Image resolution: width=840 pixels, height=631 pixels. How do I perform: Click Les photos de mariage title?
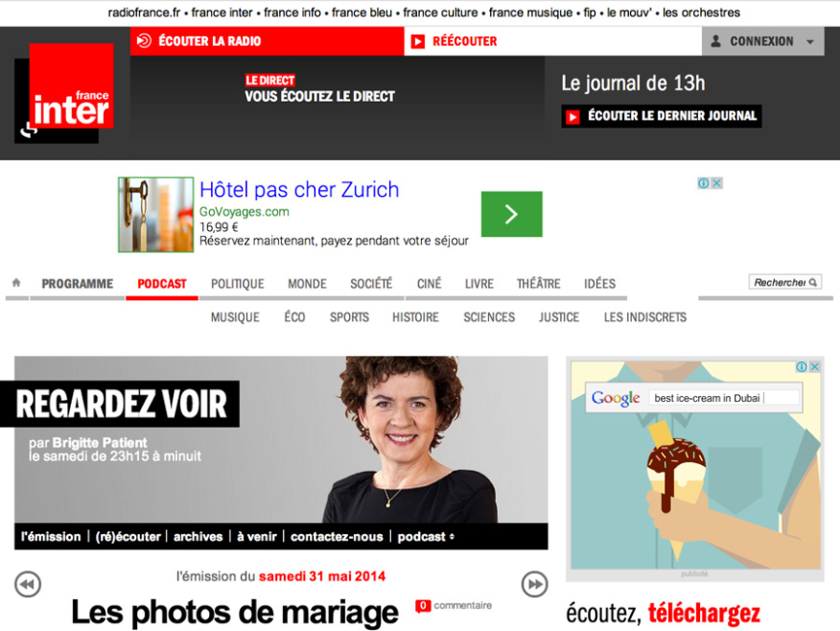[x=235, y=612]
